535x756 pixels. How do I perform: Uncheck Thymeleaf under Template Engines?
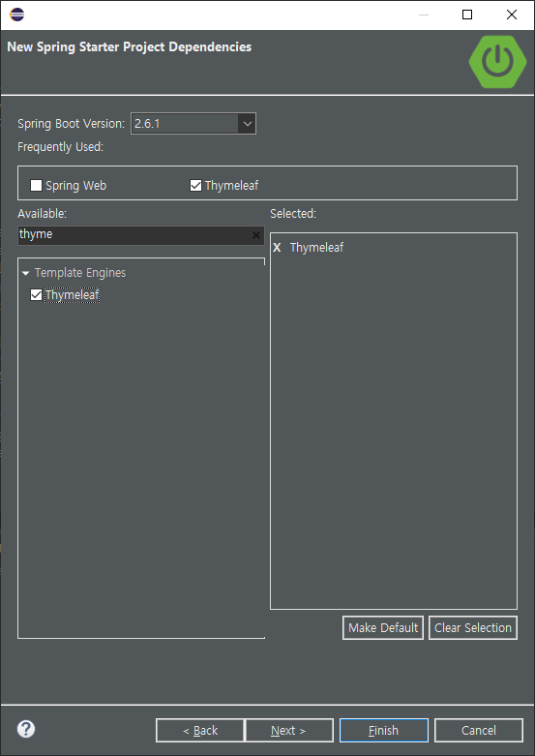[36, 294]
